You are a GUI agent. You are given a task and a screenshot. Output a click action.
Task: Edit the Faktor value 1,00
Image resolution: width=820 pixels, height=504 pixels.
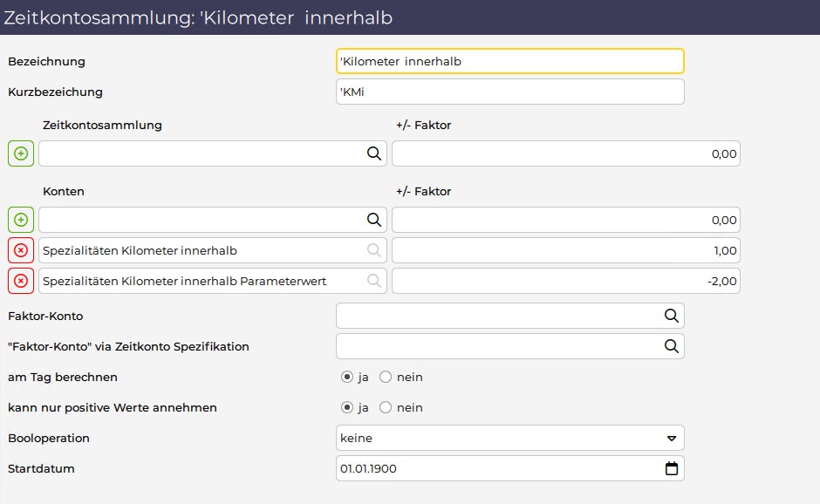[566, 250]
